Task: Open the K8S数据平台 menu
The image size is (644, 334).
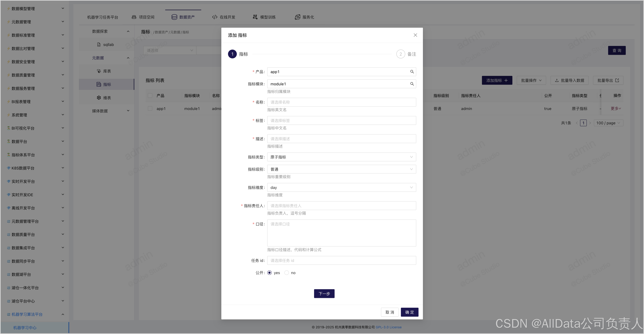Action: (x=35, y=168)
